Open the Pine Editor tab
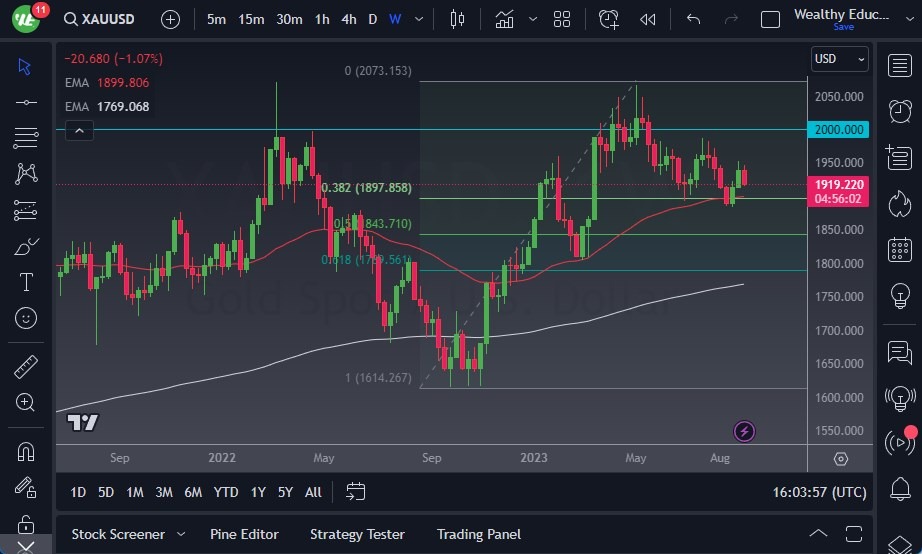 [x=244, y=534]
